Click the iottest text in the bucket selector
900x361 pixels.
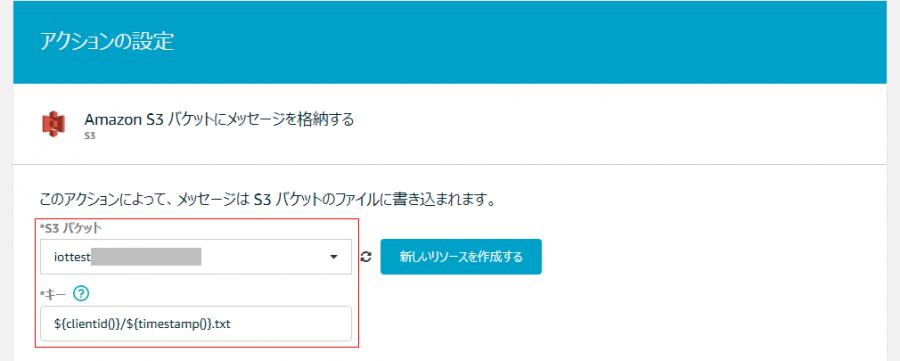click(x=72, y=257)
